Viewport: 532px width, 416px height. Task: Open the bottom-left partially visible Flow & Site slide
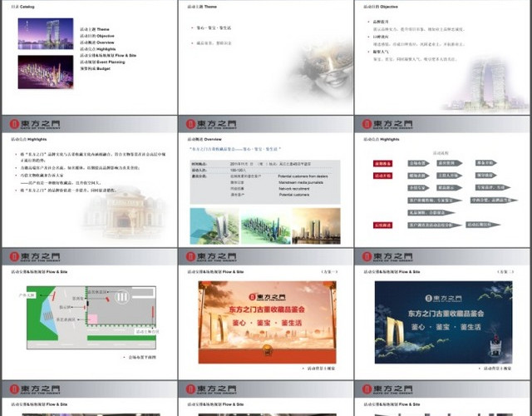pos(90,399)
